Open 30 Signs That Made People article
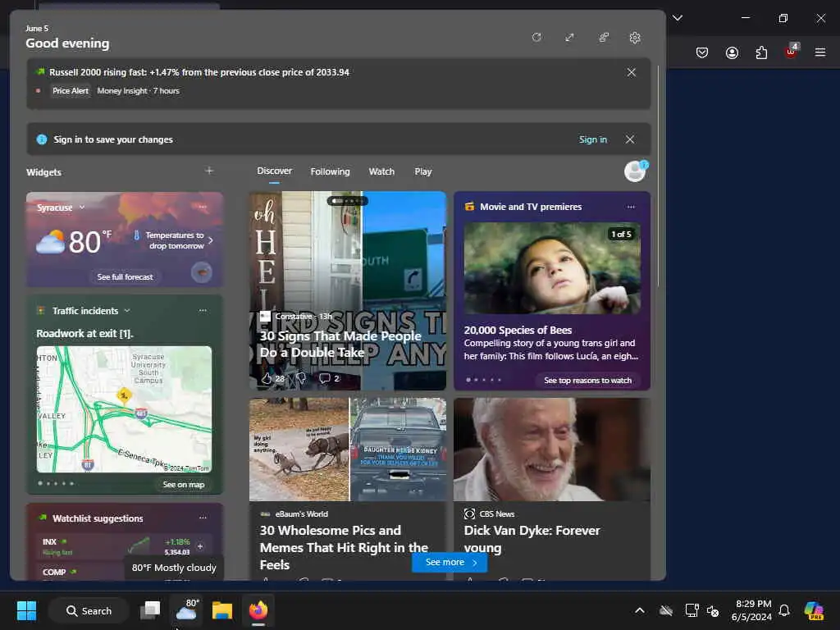 pyautogui.click(x=340, y=344)
